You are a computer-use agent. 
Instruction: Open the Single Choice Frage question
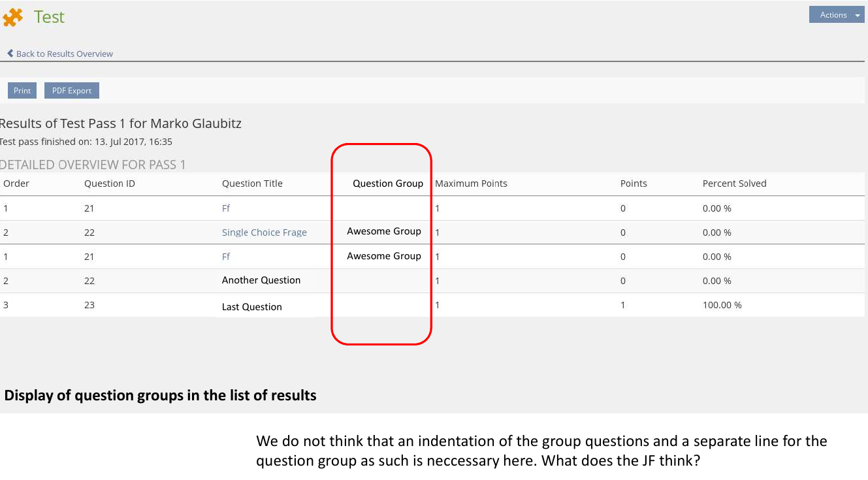[x=264, y=232]
